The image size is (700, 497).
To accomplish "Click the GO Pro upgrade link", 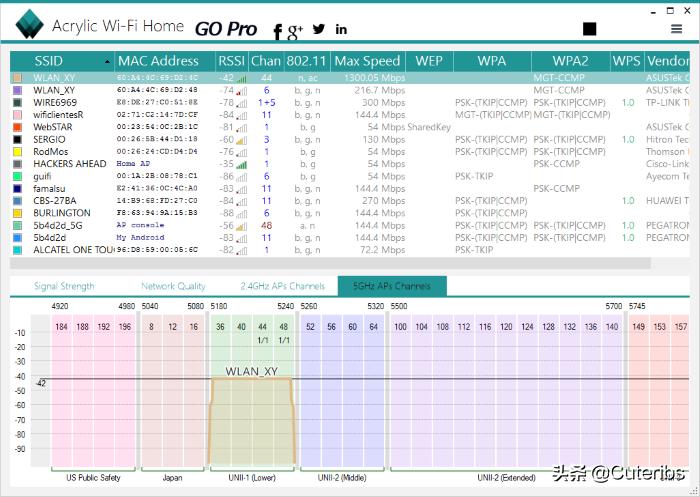I will 225,30.
